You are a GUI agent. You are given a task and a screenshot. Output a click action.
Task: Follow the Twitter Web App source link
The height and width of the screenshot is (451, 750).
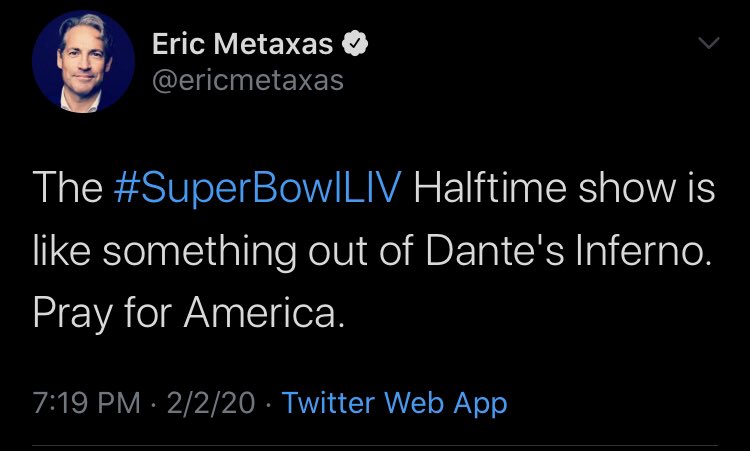click(394, 403)
